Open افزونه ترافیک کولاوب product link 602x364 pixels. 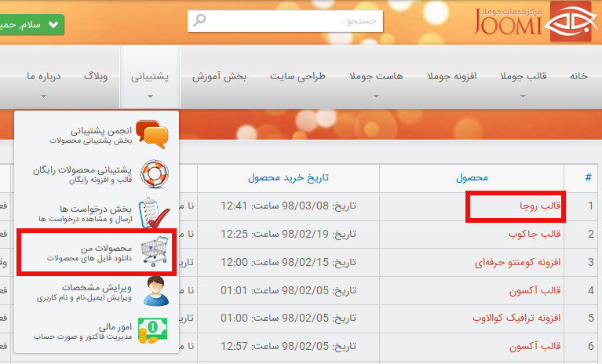(x=516, y=318)
